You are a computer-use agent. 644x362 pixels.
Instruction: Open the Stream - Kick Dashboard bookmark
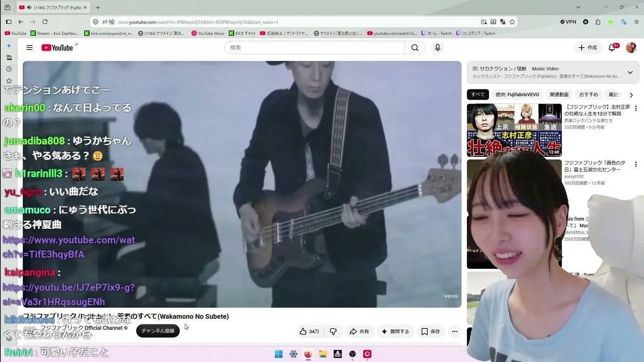pos(54,34)
